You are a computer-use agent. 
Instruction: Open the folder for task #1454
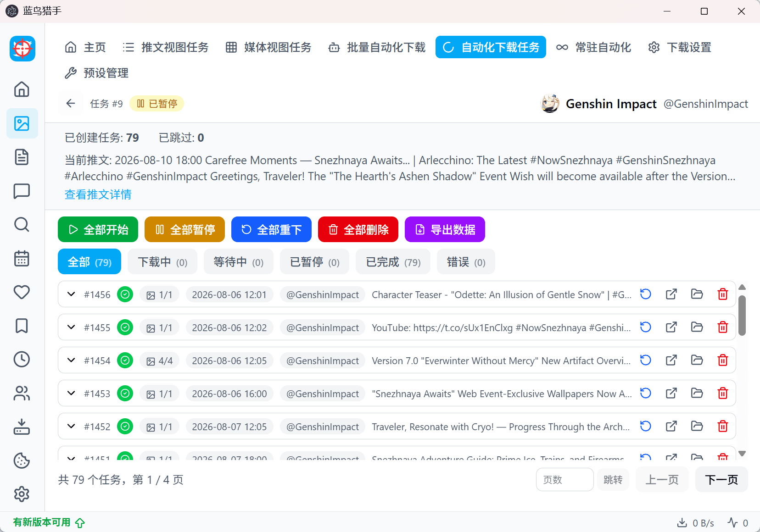(x=697, y=360)
